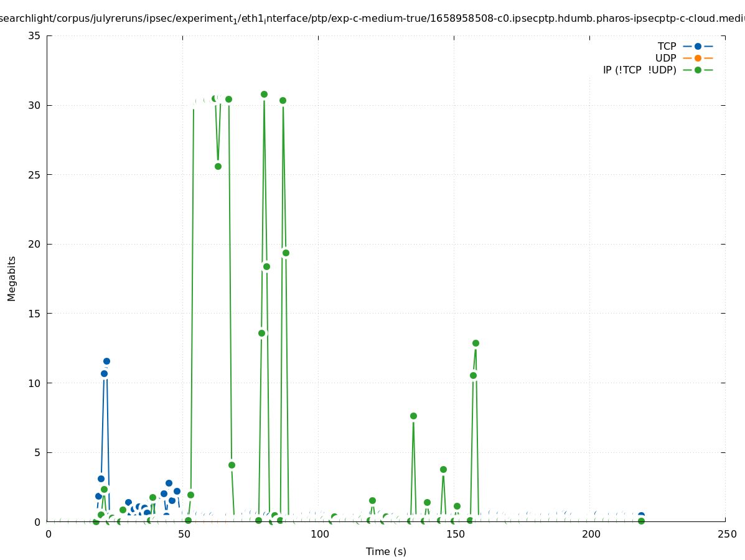Click the green peak point near 12.8 Megabits
The image size is (745, 560).
tap(476, 343)
